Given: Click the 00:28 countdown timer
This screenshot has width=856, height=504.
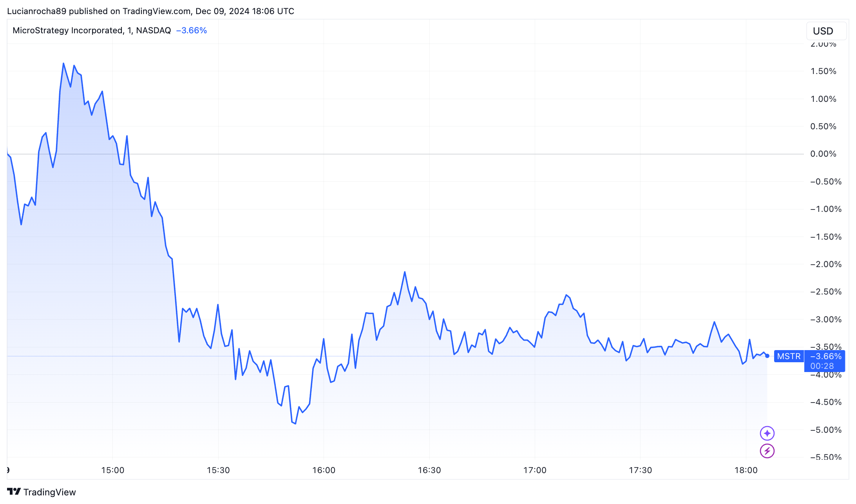Looking at the screenshot, I should 822,366.
